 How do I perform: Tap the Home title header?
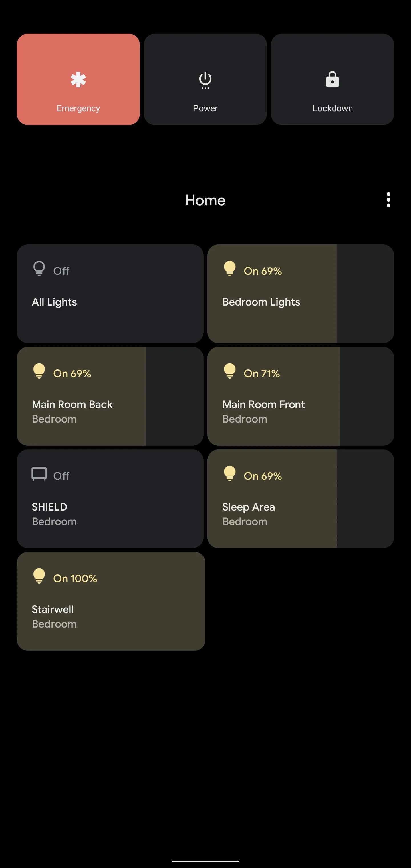point(205,200)
